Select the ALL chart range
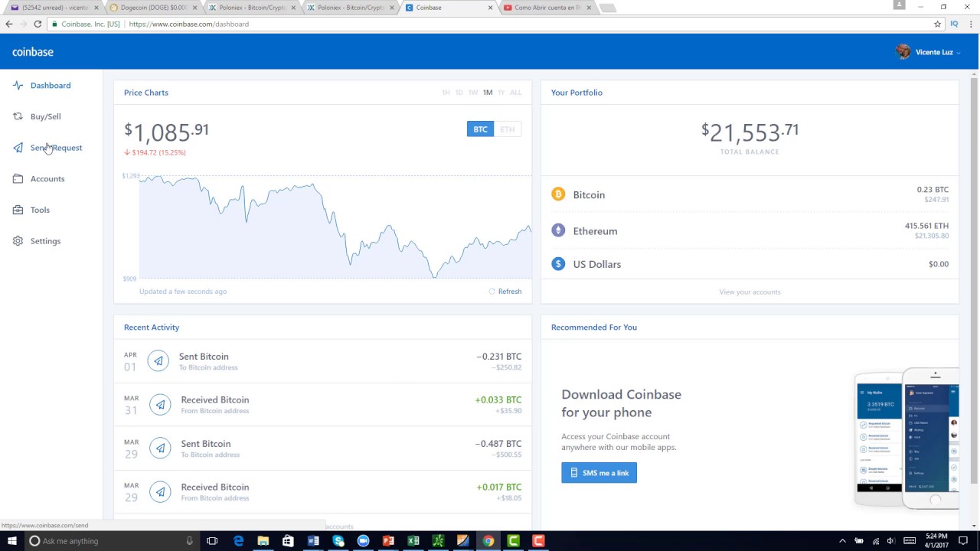980x551 pixels. click(x=515, y=93)
